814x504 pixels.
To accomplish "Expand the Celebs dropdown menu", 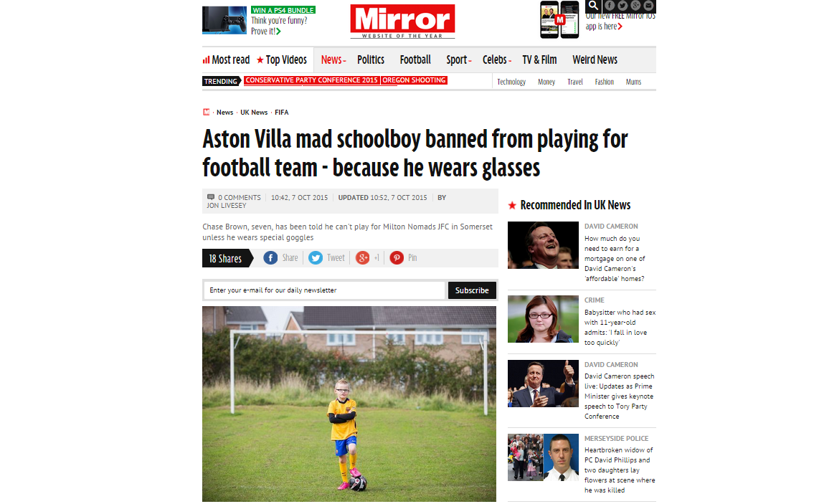I will (x=497, y=60).
